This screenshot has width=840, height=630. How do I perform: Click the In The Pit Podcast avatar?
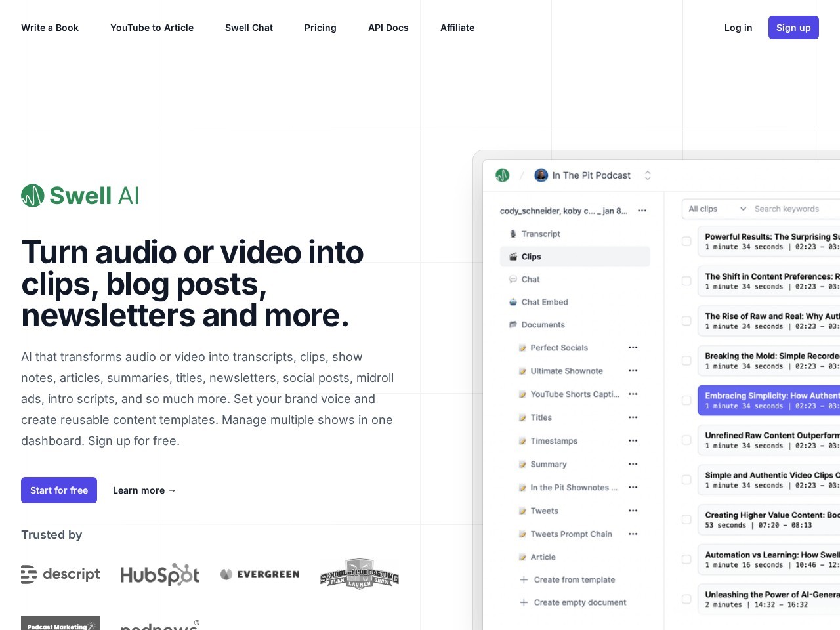(x=541, y=175)
